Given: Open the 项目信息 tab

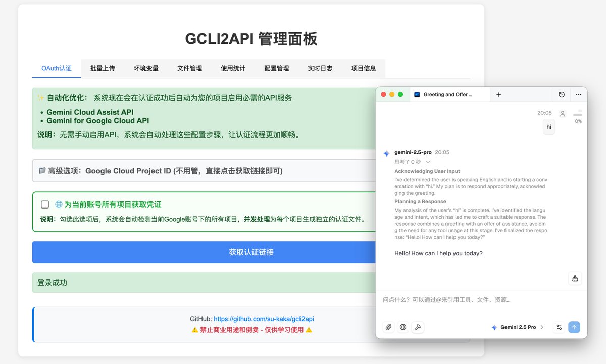Looking at the screenshot, I should point(364,68).
